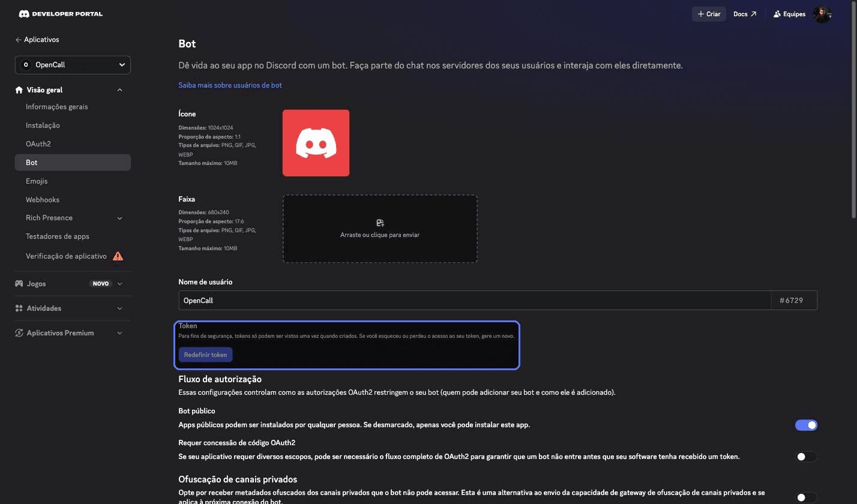Open Saiba mais sobre usuários de bot link

[230, 85]
